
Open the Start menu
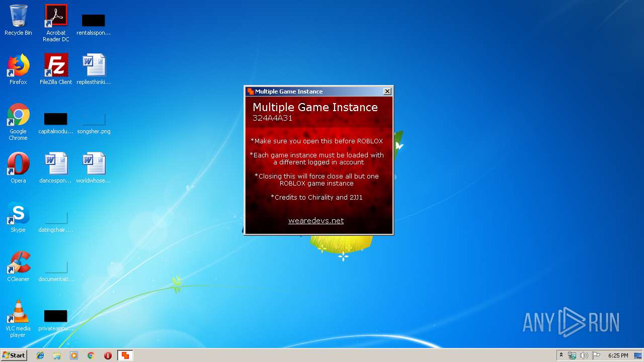coord(14,355)
